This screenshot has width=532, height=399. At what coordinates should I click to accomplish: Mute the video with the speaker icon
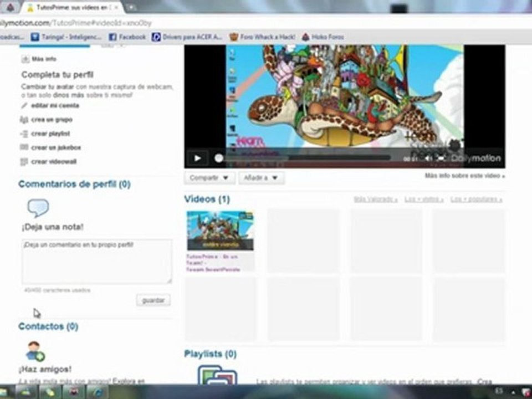pos(428,158)
